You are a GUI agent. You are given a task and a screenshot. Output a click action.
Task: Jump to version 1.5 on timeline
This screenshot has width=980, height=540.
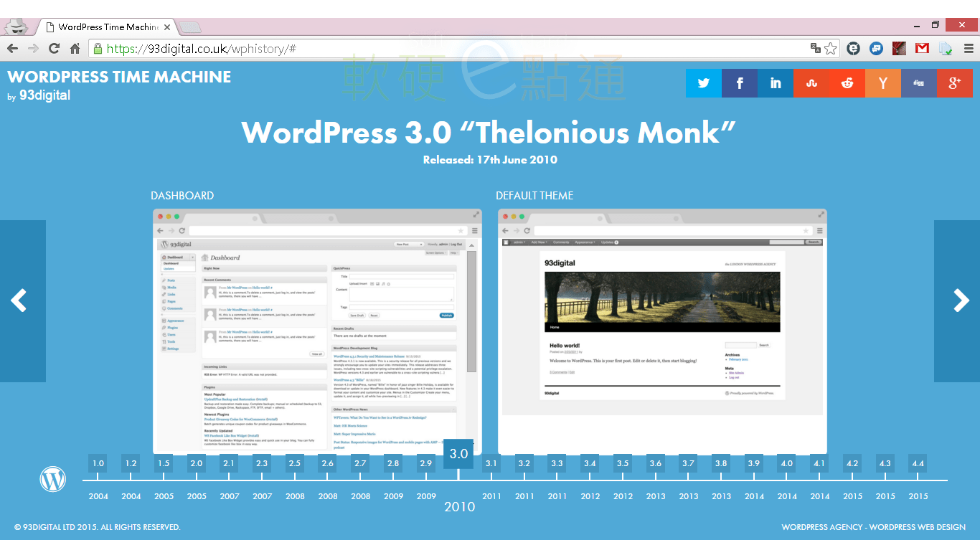(164, 463)
